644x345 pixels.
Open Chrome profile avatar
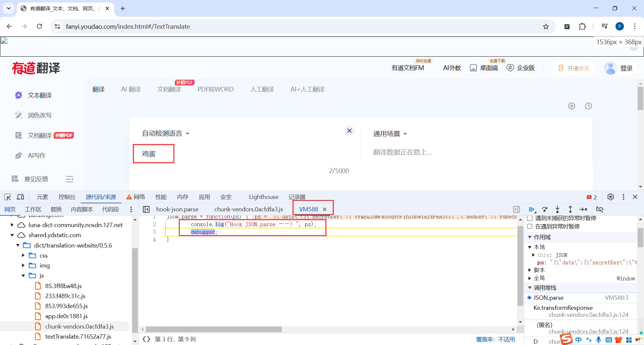620,26
